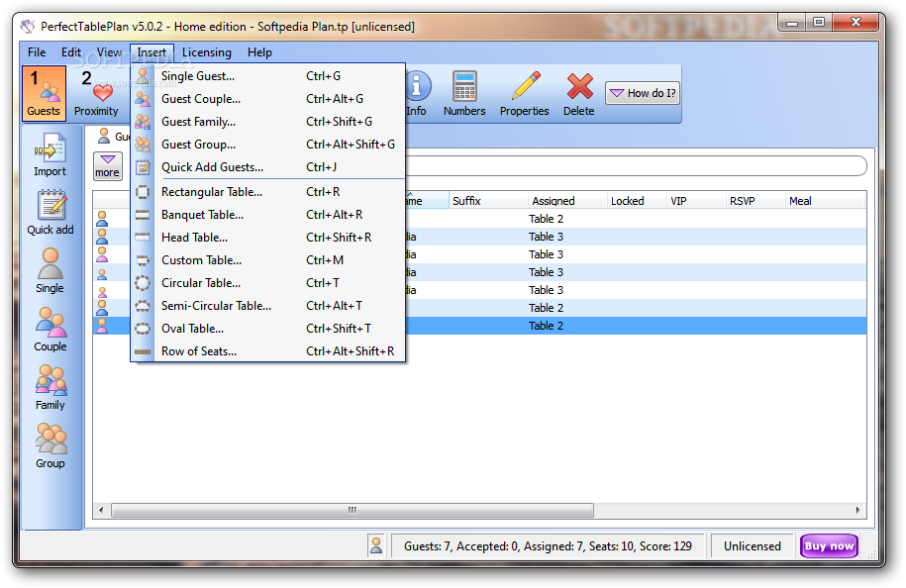The height and width of the screenshot is (588, 906).
Task: Click the scrollbar left arrow
Action: pyautogui.click(x=101, y=510)
